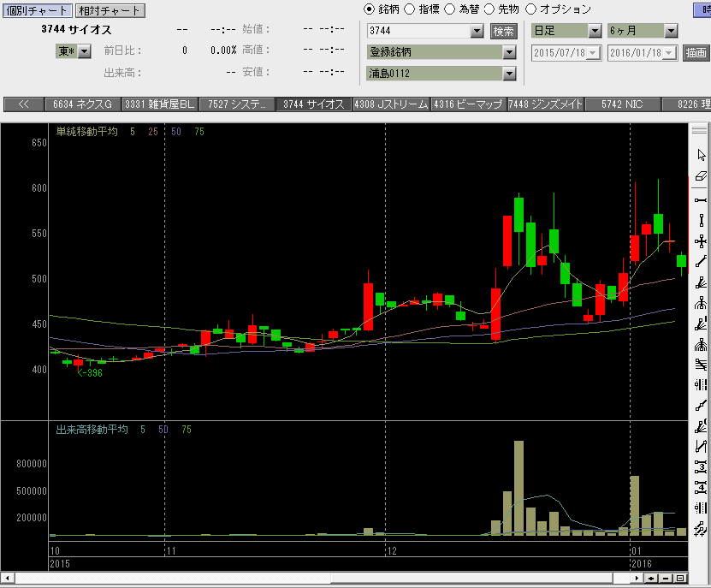Image resolution: width=711 pixels, height=588 pixels.
Task: Open the 日足 chart interval dropdown
Action: tap(595, 31)
